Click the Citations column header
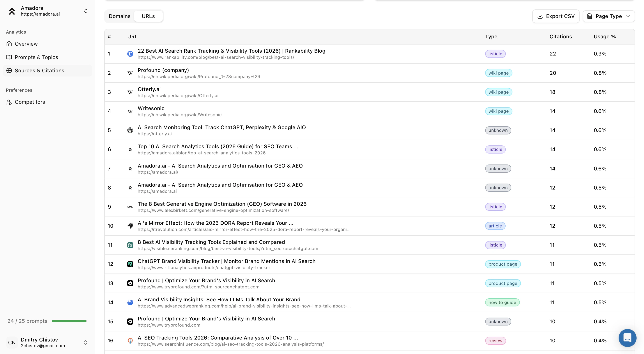The width and height of the screenshot is (644, 354). (x=561, y=37)
